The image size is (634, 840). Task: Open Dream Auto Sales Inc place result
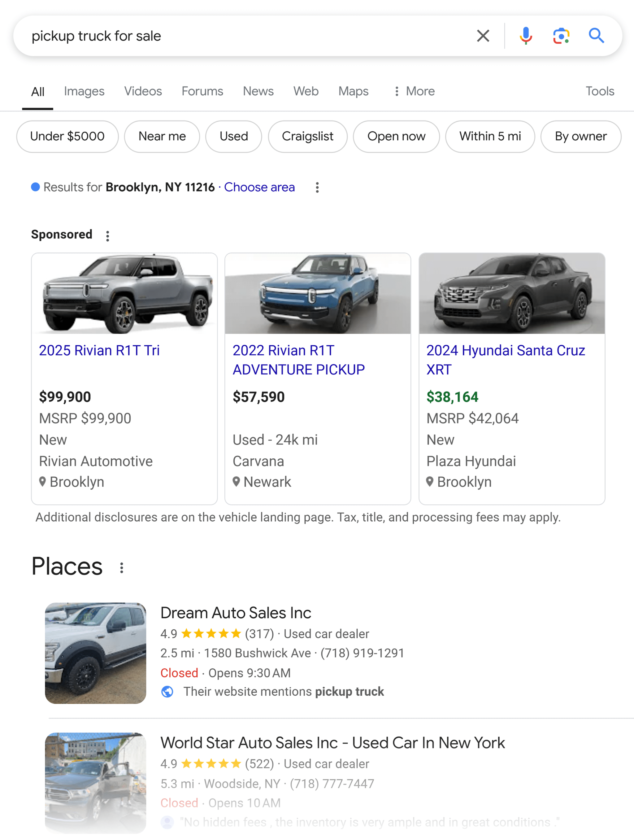pos(236,613)
